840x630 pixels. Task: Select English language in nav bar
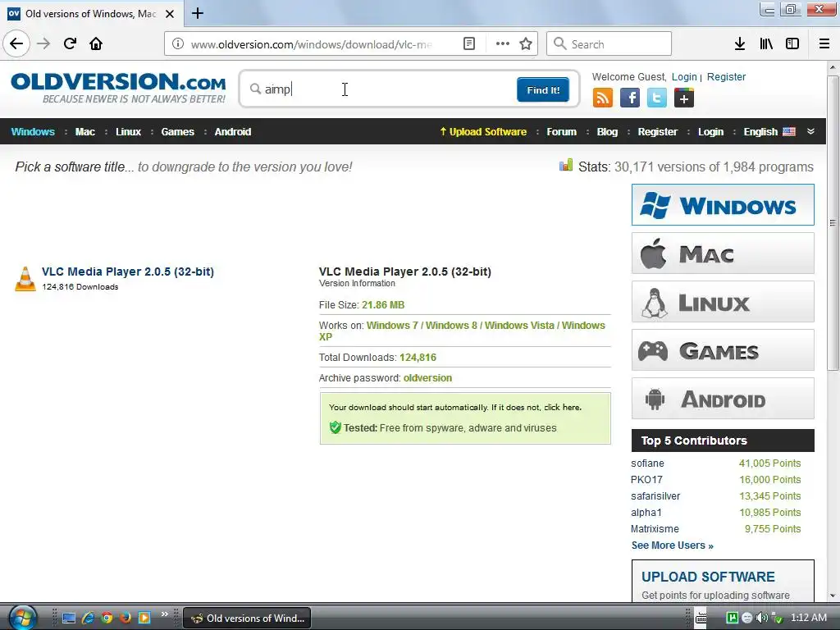click(x=769, y=132)
